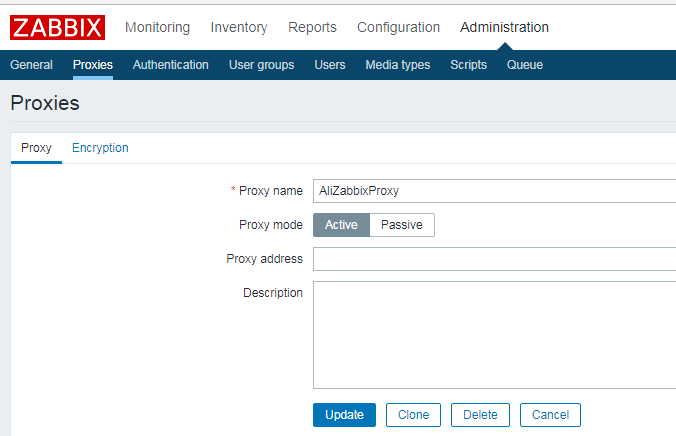Click the Update button

pos(344,415)
